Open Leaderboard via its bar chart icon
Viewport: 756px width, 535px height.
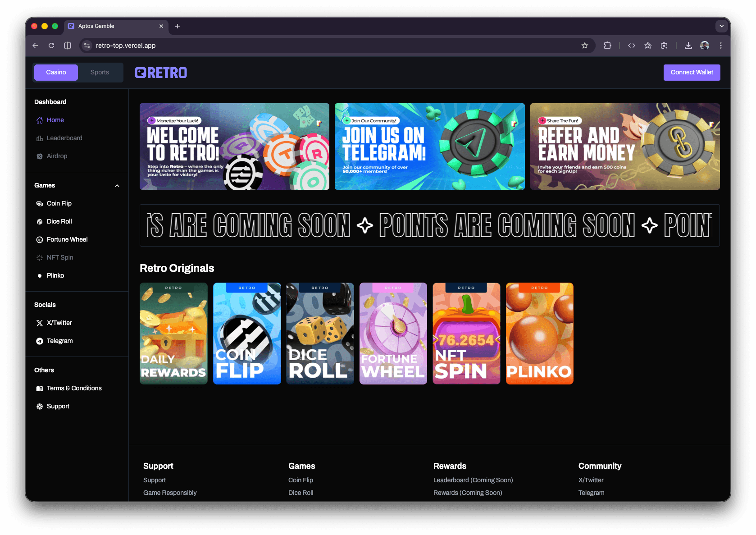40,138
